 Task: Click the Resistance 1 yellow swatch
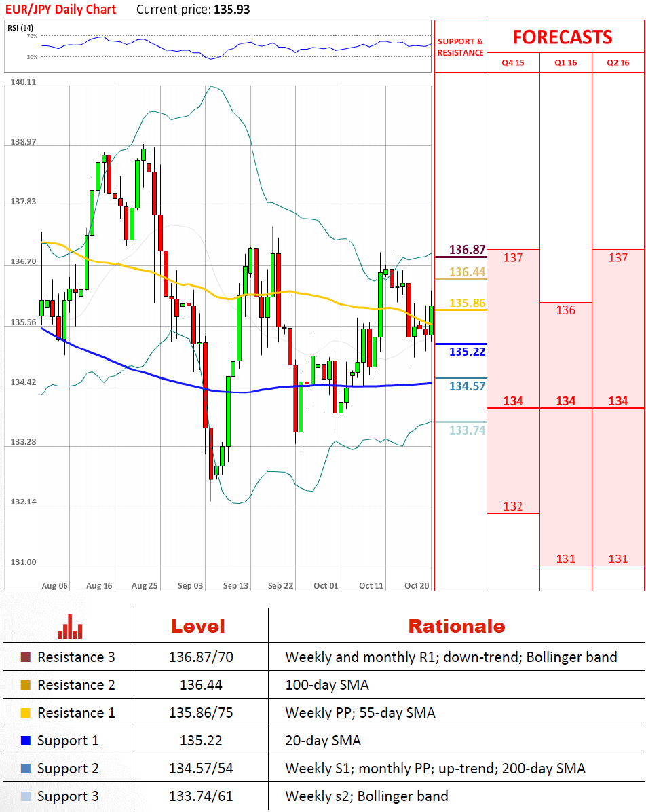pos(25,713)
